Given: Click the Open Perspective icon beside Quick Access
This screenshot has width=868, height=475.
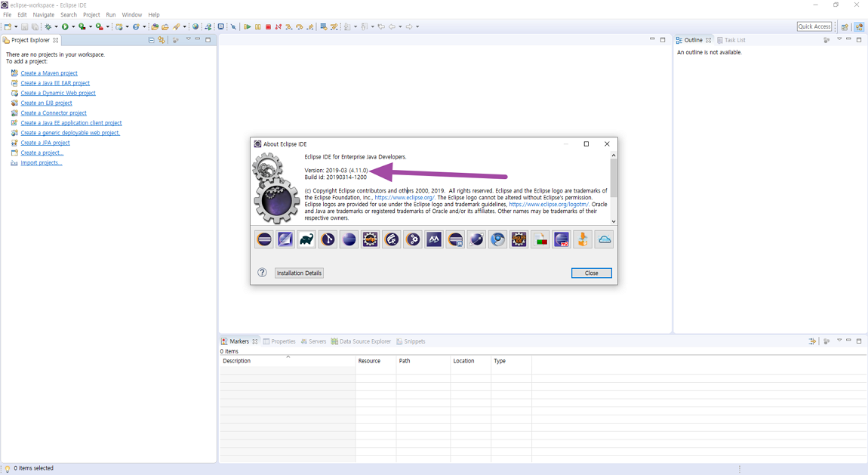Looking at the screenshot, I should [x=845, y=26].
